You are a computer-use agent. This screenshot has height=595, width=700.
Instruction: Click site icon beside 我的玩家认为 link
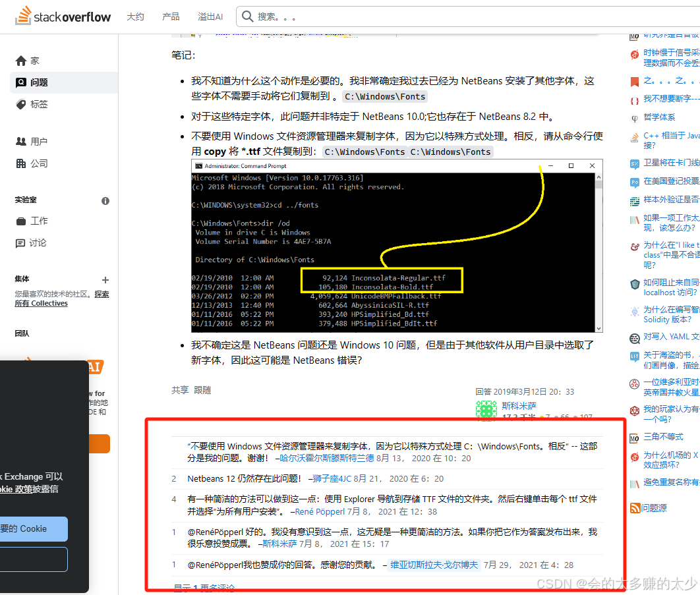pos(634,411)
